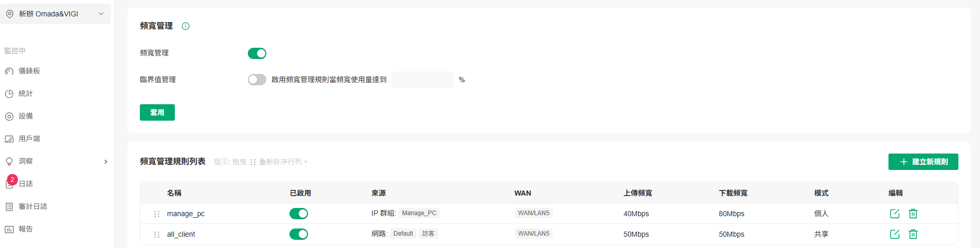This screenshot has width=980, height=248.
Task: Turn off the 頻寬管理 main switch
Action: click(x=257, y=53)
